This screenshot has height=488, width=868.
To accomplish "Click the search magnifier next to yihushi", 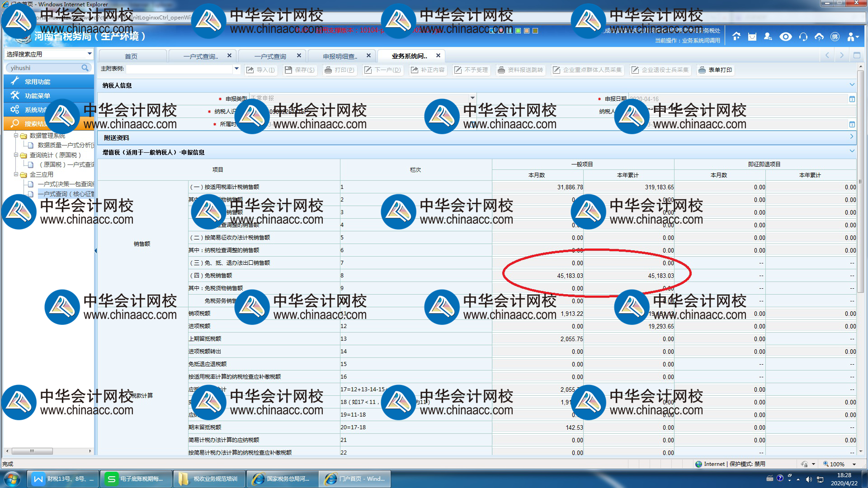I will pos(85,68).
